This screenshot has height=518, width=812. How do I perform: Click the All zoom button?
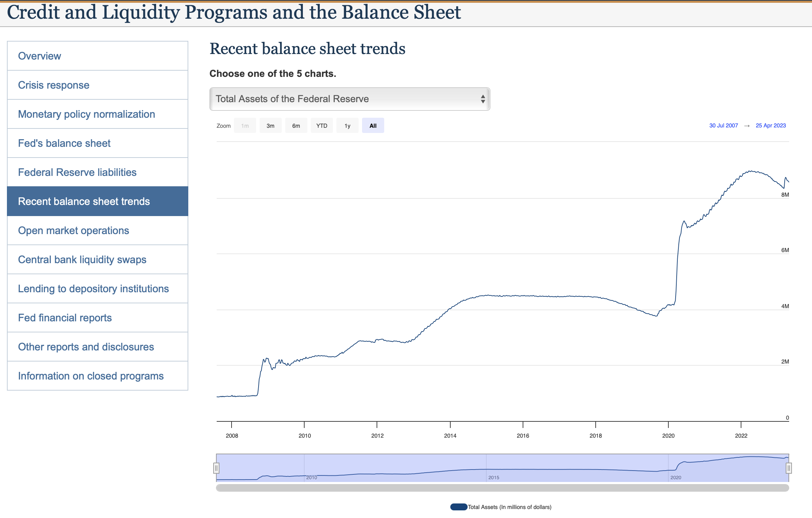point(373,126)
